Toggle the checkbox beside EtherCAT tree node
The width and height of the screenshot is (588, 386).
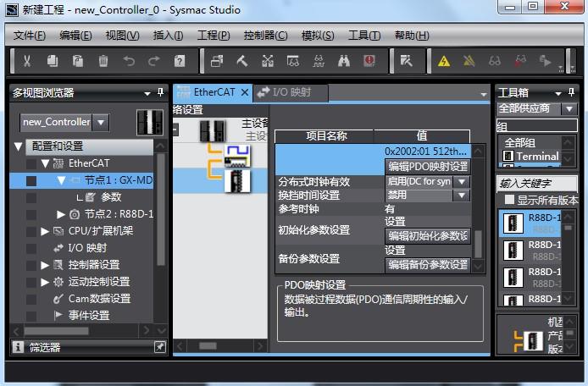[31, 163]
